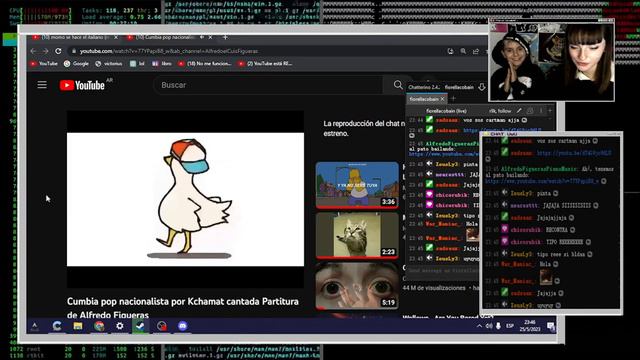Click the ESP language indicator
The width and height of the screenshot is (640, 360).
(510, 326)
